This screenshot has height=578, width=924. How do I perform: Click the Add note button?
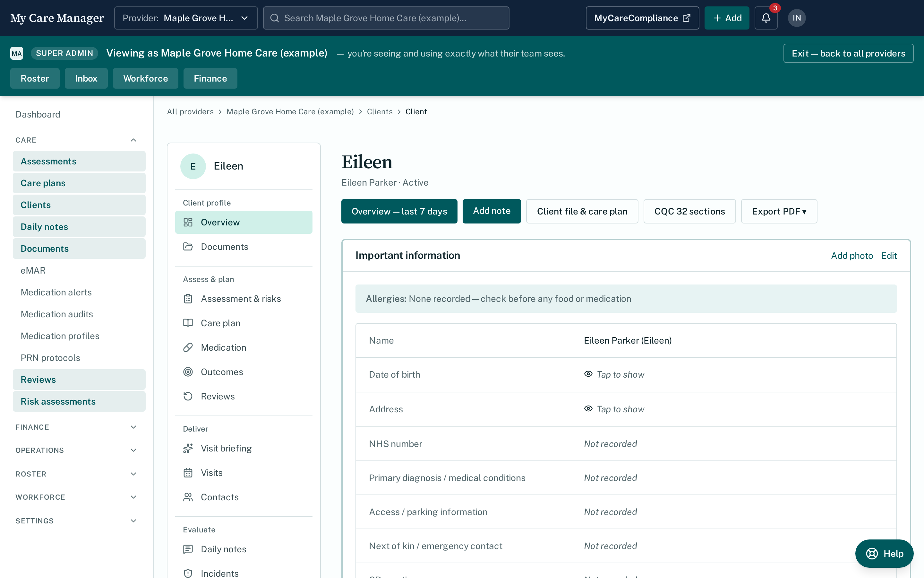[x=492, y=211]
